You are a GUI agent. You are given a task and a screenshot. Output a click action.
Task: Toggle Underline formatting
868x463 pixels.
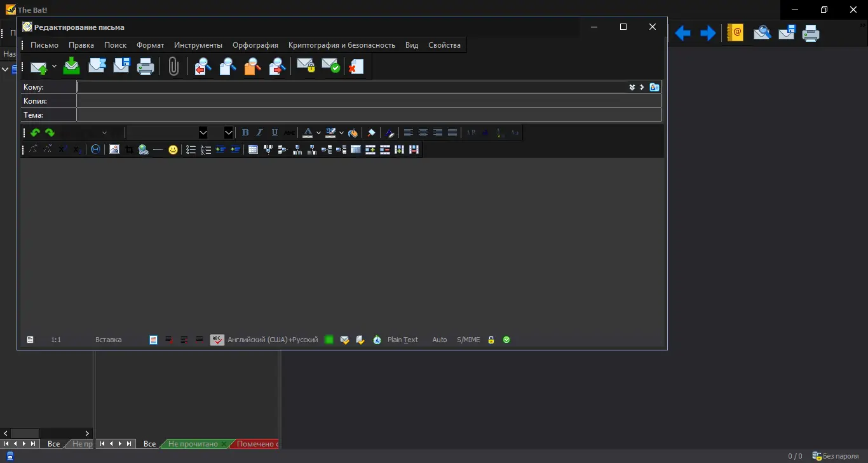tap(275, 133)
